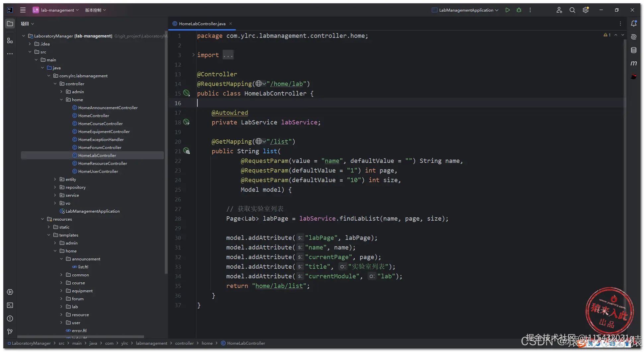This screenshot has width=644, height=352.
Task: Go to previous highlighted problem arrow
Action: 616,35
